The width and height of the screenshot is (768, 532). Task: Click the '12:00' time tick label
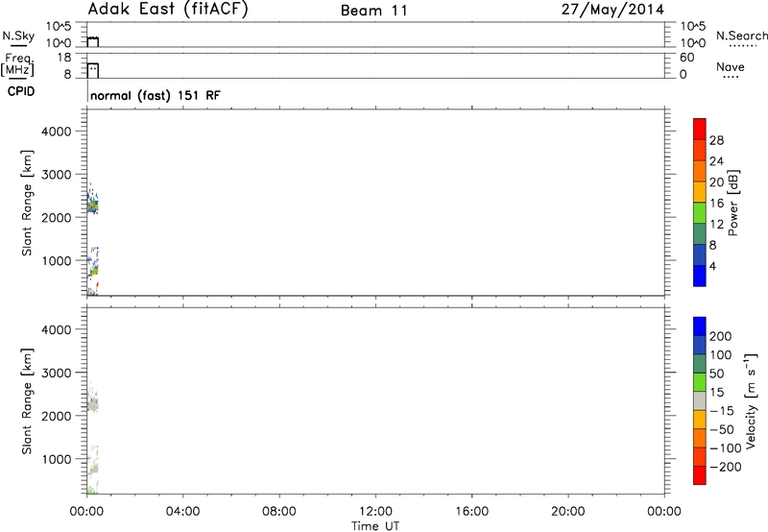(x=375, y=512)
